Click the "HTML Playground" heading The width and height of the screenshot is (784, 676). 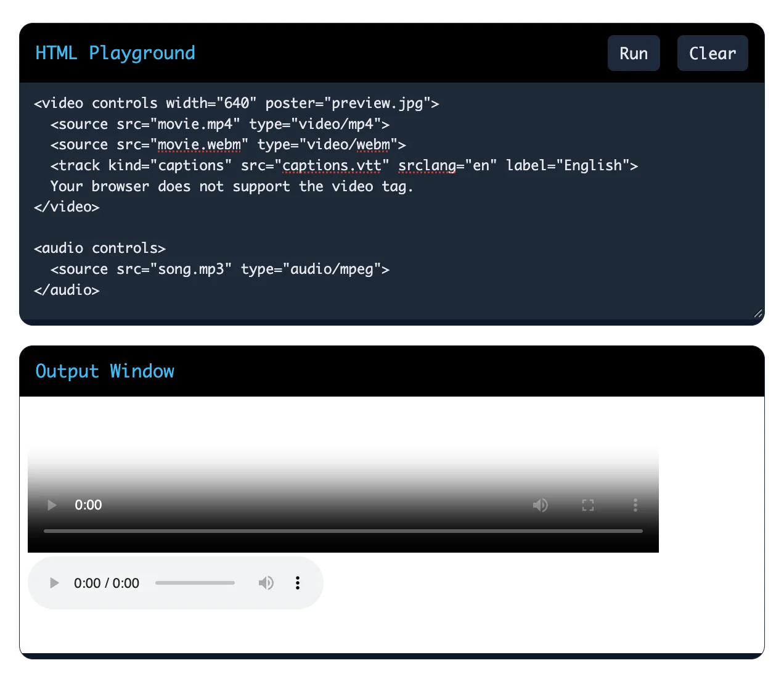coord(115,53)
